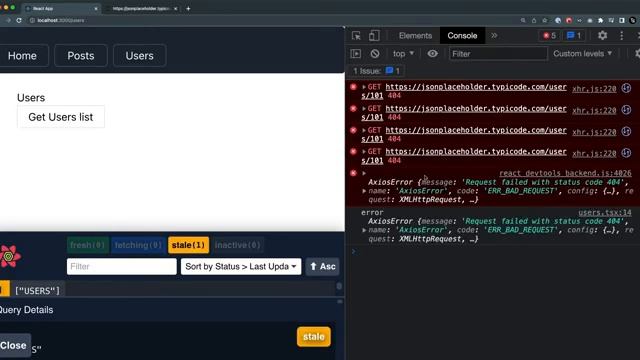Close the React App browser tab
Image resolution: width=640 pixels, height=360 pixels.
96,8
